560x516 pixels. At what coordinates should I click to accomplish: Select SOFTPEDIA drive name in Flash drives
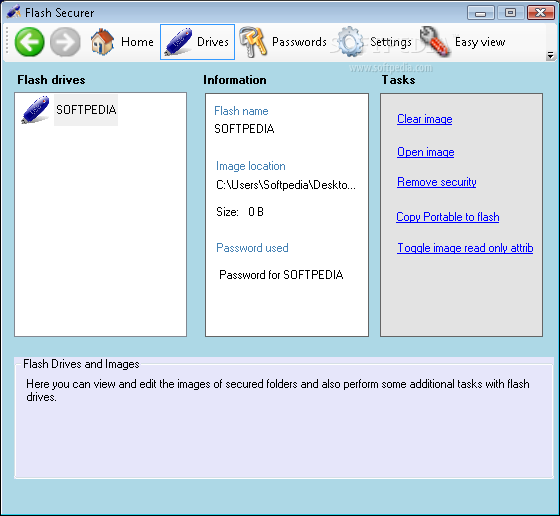coord(86,110)
